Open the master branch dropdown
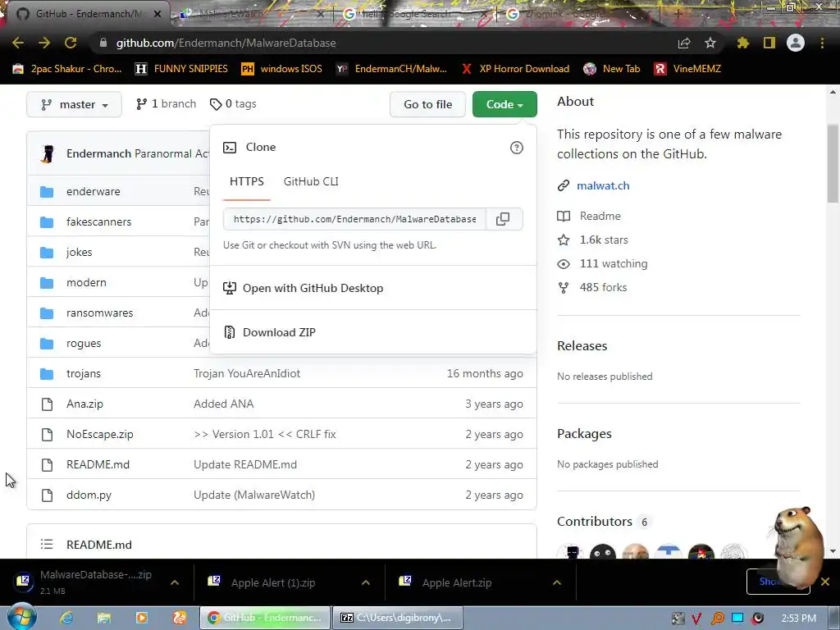The width and height of the screenshot is (840, 630). coord(74,104)
